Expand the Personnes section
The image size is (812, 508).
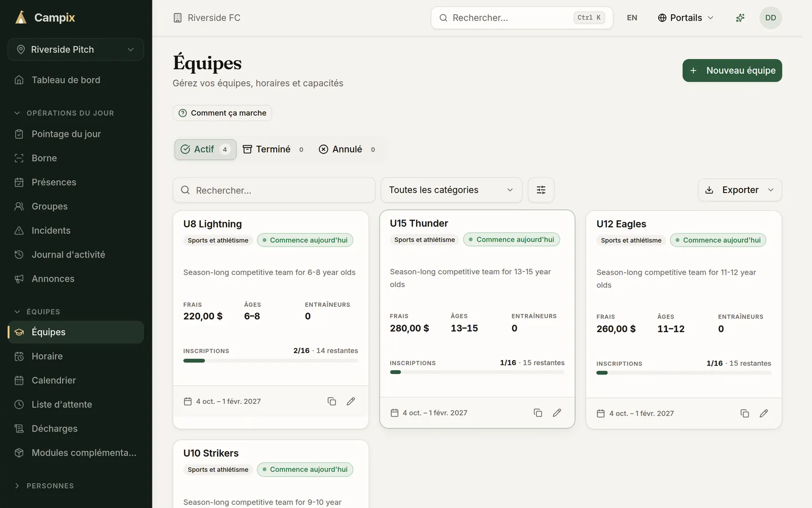44,486
